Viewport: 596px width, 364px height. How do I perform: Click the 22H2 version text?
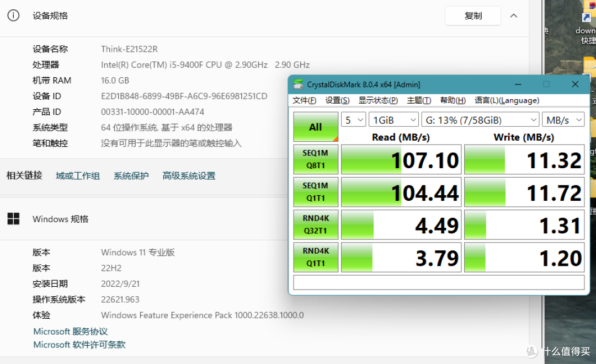click(x=111, y=268)
